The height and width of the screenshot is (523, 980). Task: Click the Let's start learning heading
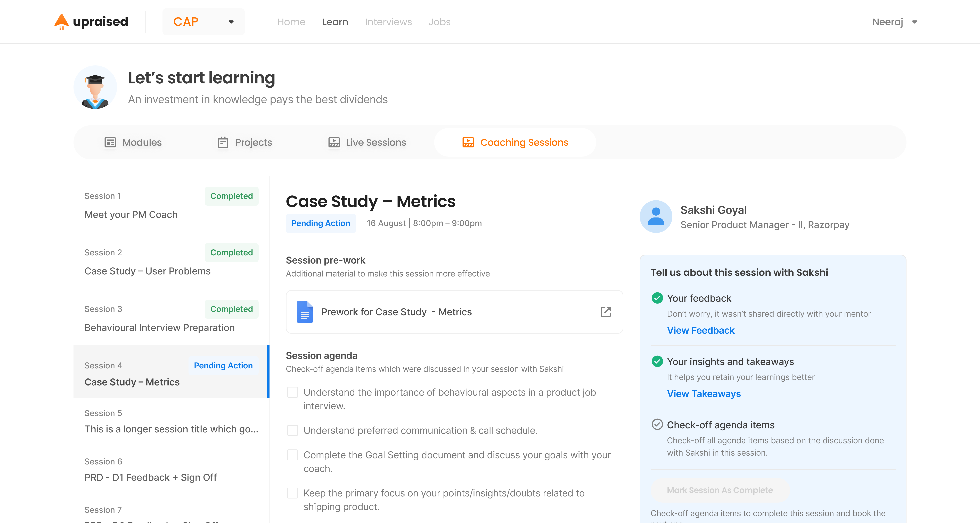[x=201, y=78]
